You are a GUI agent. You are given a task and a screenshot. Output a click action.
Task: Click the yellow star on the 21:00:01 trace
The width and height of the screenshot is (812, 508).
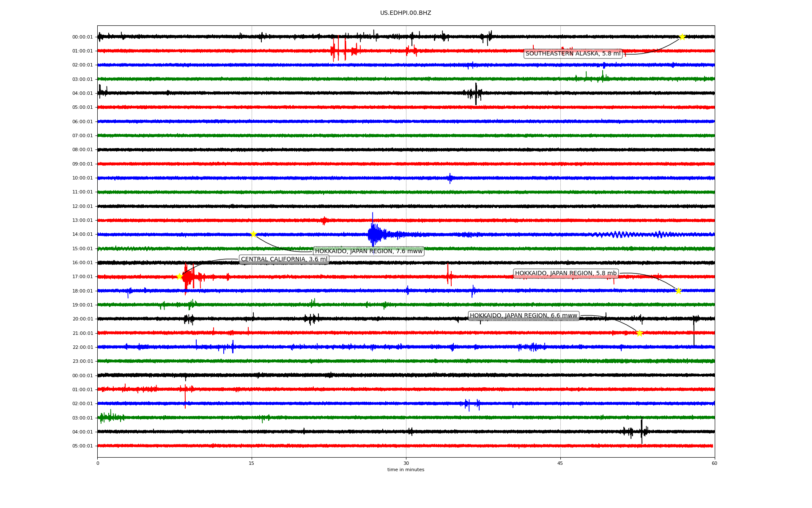pyautogui.click(x=639, y=333)
